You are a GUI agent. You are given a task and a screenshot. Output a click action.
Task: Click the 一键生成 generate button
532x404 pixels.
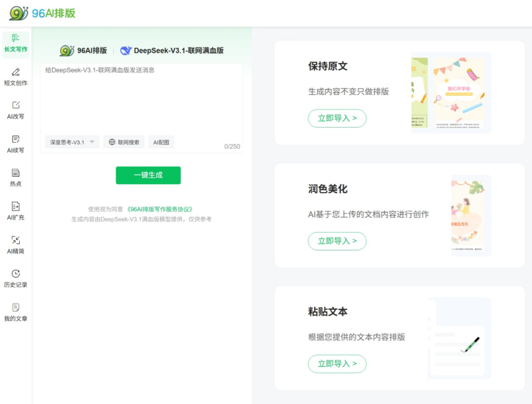point(148,175)
